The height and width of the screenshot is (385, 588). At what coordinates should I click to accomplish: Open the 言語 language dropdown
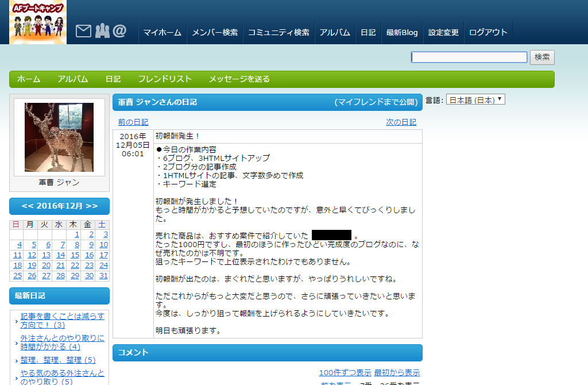[475, 100]
